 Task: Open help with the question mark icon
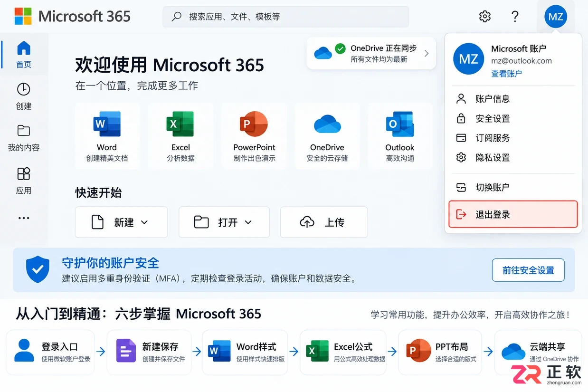coord(515,17)
